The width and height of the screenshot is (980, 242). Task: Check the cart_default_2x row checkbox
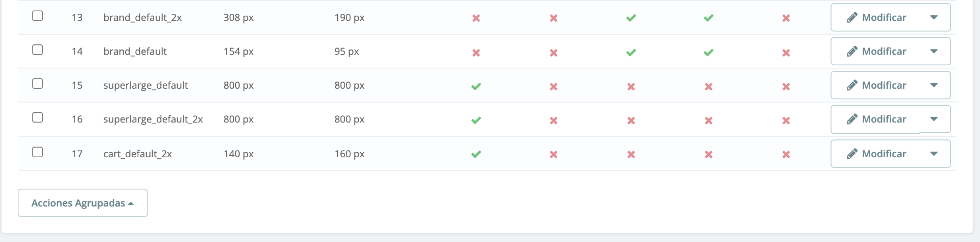click(37, 152)
